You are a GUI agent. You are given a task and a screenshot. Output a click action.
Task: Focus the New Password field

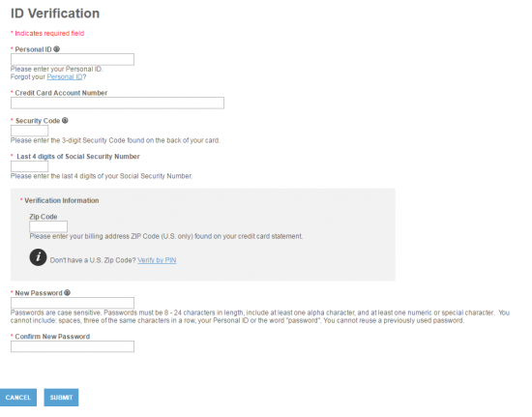[x=73, y=303]
